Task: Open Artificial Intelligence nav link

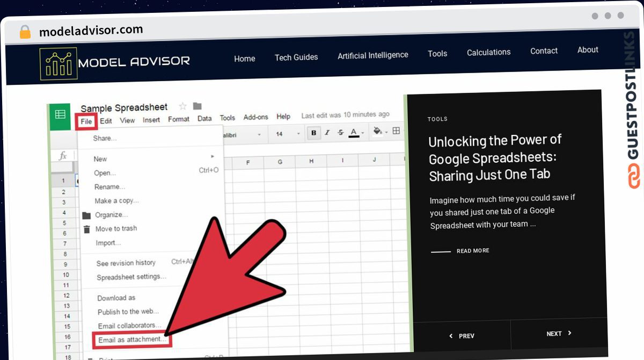Action: pos(373,55)
